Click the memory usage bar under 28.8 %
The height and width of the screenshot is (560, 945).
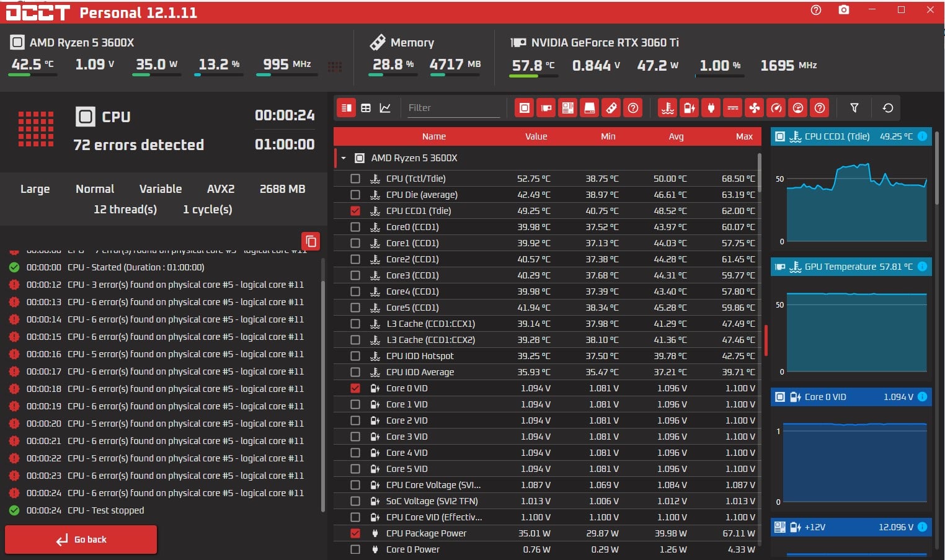(x=393, y=75)
